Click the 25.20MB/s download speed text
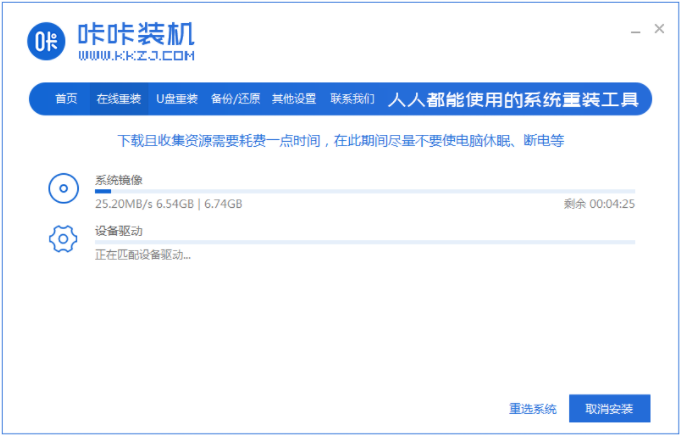Screen dimensions: 681x437 coord(122,204)
